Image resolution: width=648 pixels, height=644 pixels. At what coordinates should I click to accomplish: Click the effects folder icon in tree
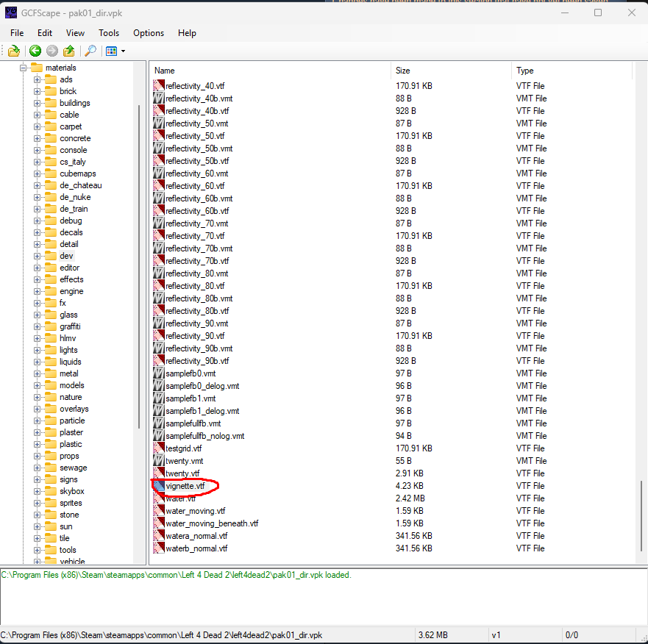tap(51, 279)
